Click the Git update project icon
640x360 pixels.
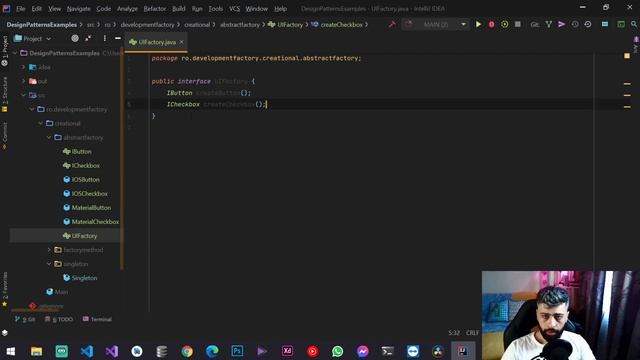point(549,24)
